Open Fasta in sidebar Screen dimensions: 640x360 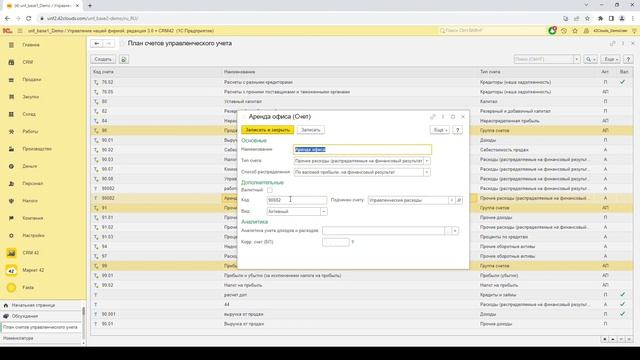point(28,287)
